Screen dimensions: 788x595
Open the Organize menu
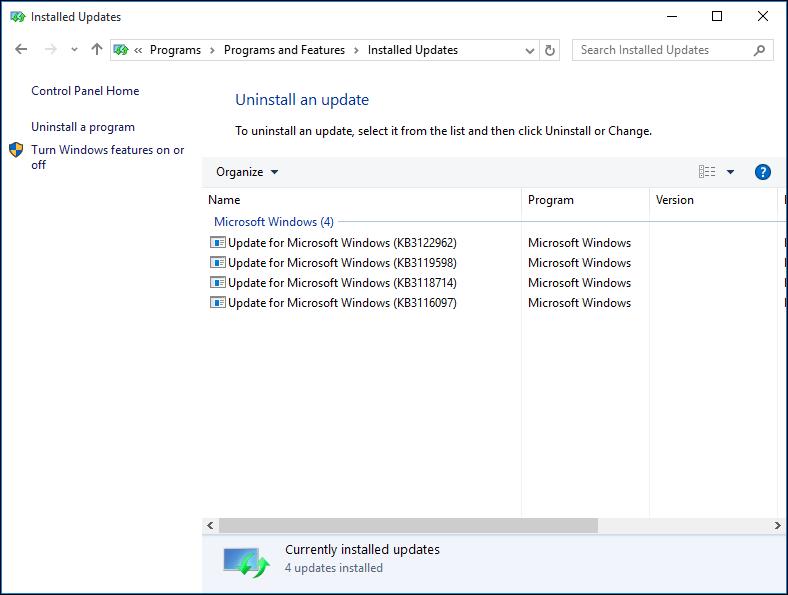tap(247, 172)
